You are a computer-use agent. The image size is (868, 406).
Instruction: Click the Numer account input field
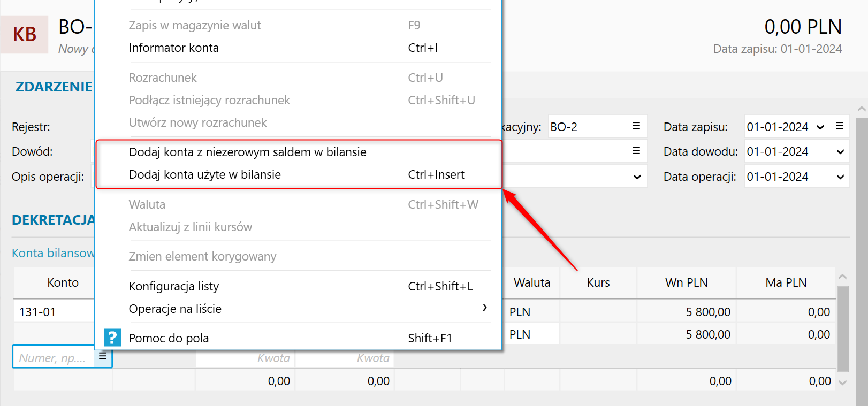(x=54, y=357)
